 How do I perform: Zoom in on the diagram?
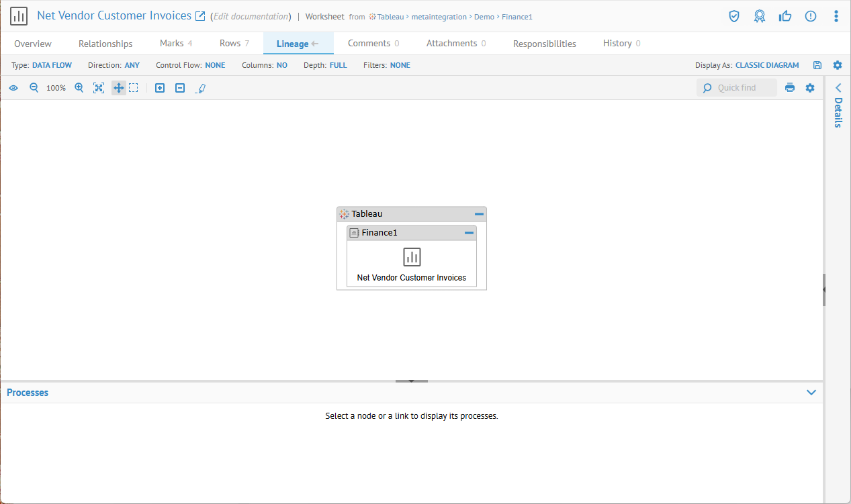pos(79,88)
